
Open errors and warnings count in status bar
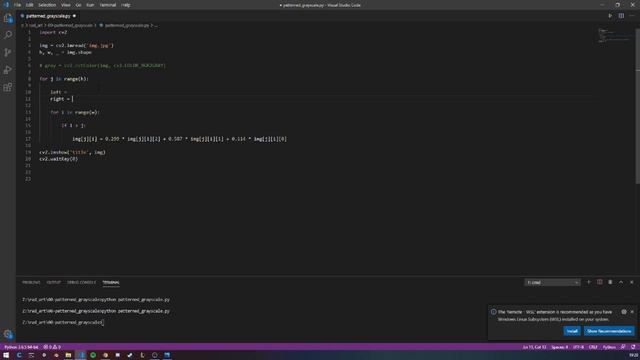(x=52, y=347)
